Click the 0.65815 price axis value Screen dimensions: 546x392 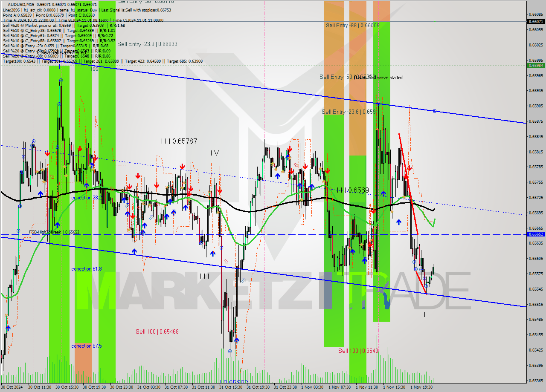[536, 152]
